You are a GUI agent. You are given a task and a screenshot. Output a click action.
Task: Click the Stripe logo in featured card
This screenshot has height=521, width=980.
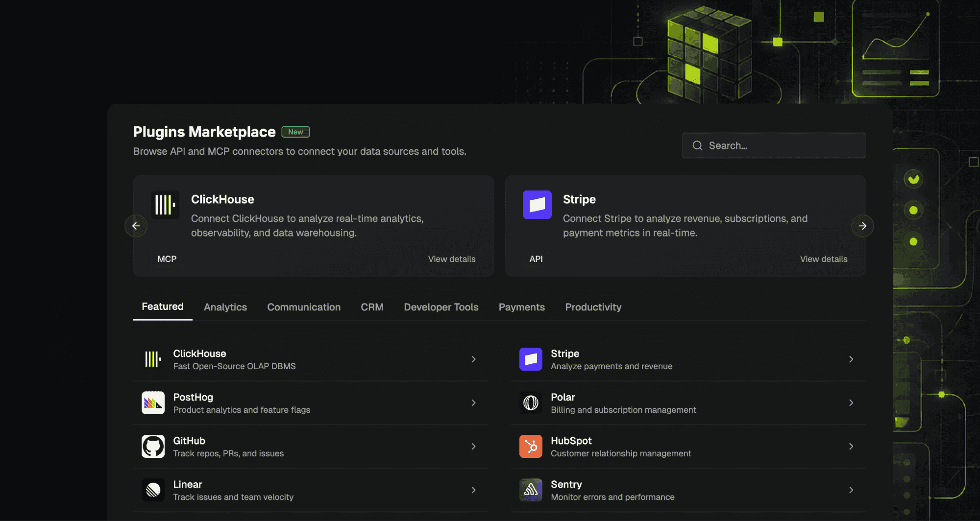[537, 205]
